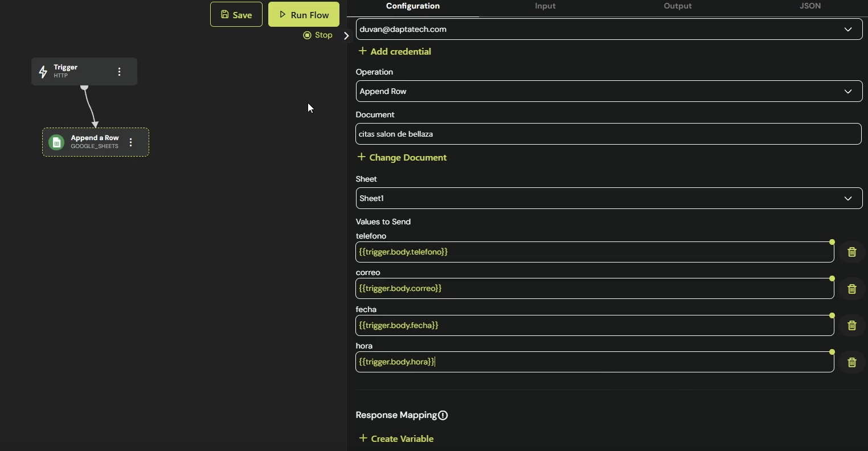The height and width of the screenshot is (451, 868).
Task: Open the Operation dropdown set to Append Row
Action: (608, 91)
